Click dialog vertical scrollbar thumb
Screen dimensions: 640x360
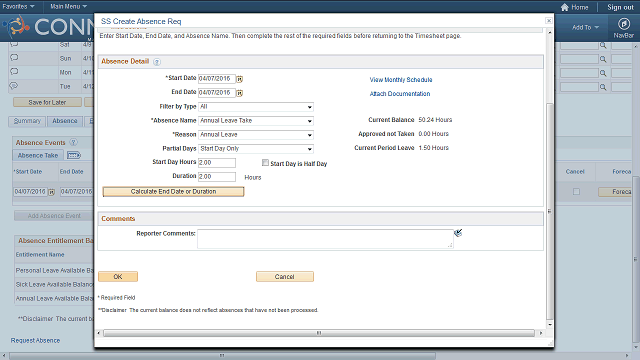(x=550, y=211)
